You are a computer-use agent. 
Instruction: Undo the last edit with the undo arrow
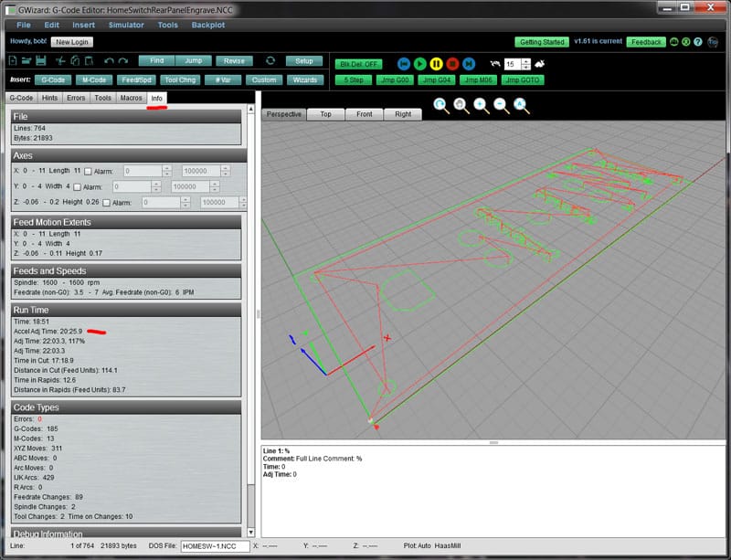point(110,62)
